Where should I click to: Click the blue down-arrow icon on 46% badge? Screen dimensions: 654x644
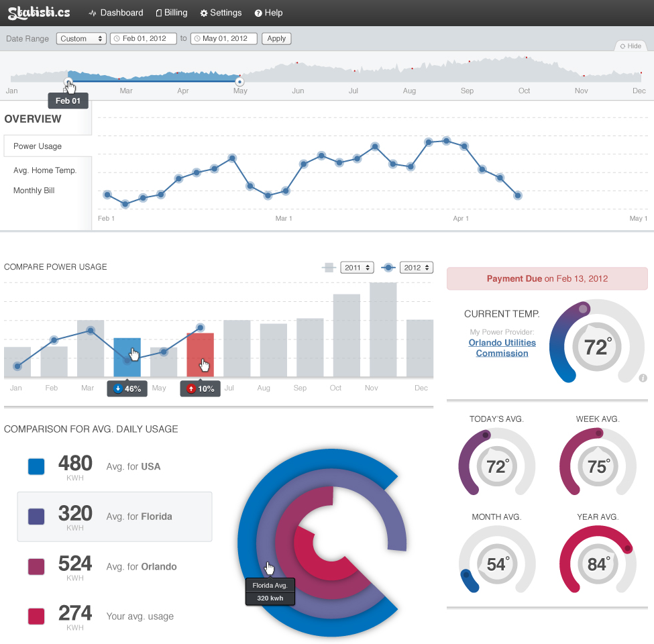click(x=118, y=389)
